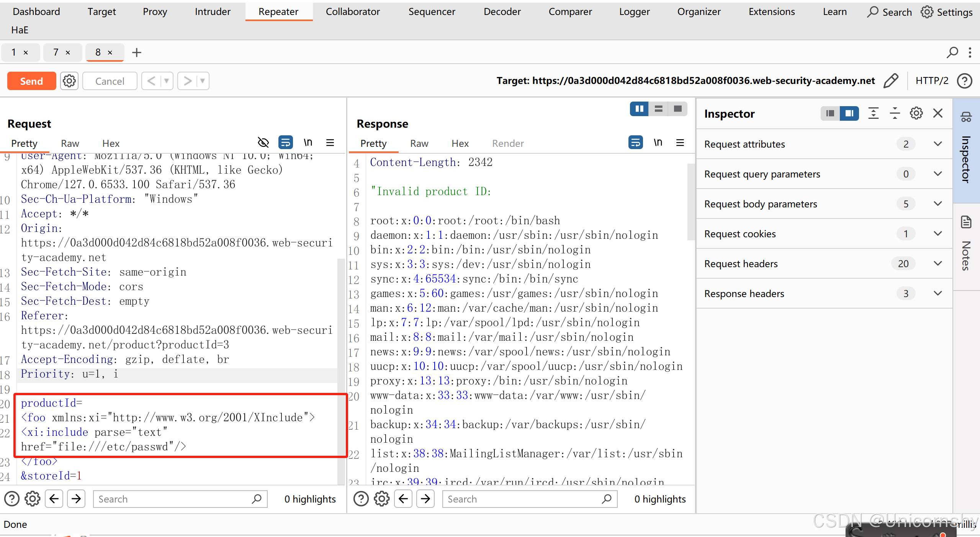Expand Request headers section
Viewport: 980px width, 537px height.
click(937, 264)
